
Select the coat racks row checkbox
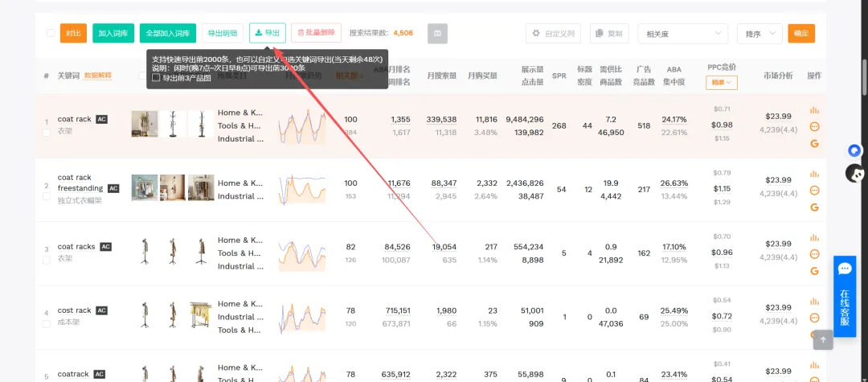pos(47,261)
